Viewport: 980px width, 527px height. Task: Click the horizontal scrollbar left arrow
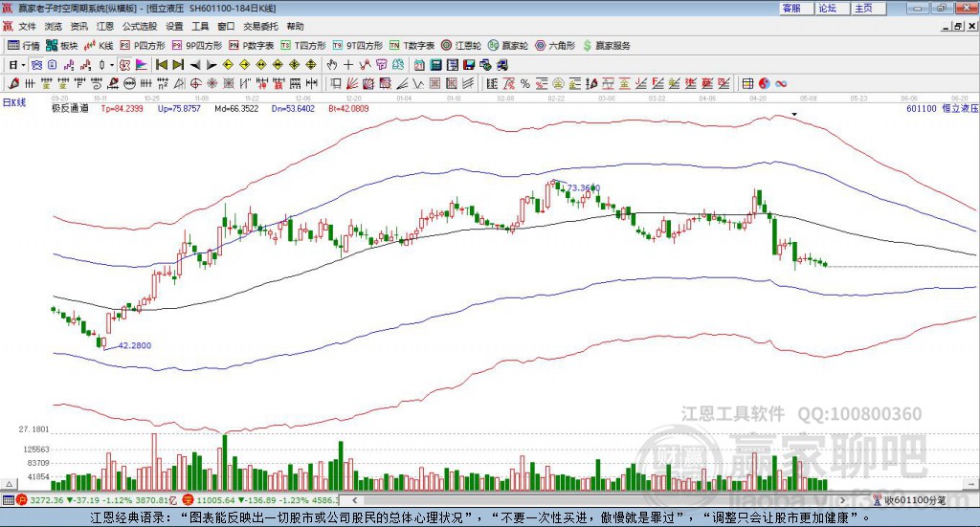(x=354, y=500)
